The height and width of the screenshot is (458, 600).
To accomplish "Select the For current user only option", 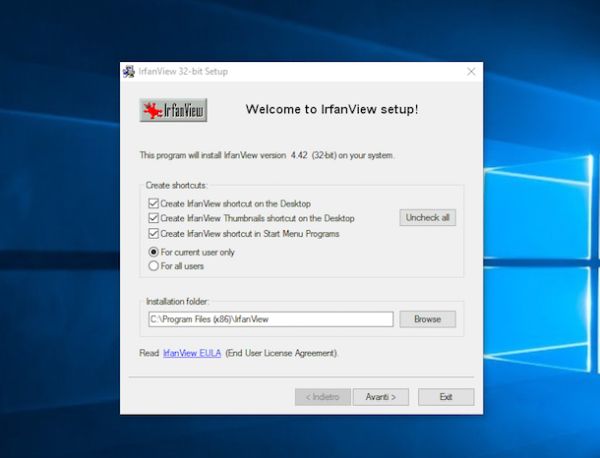I will pyautogui.click(x=153, y=252).
